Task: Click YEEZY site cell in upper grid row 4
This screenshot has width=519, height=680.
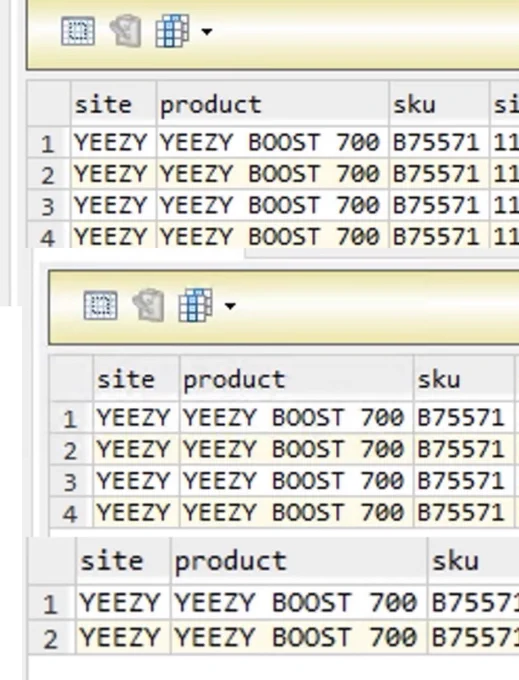Action: point(113,236)
